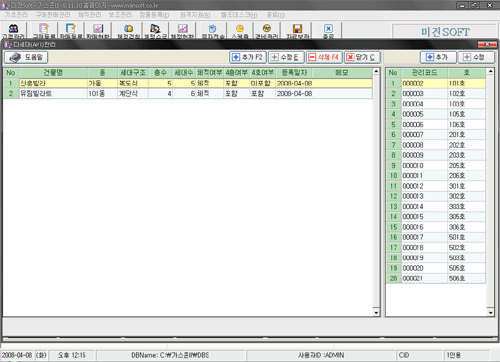This screenshot has width=500, height=362.
Task: Open 보조관리 menu in main window
Action: click(120, 15)
